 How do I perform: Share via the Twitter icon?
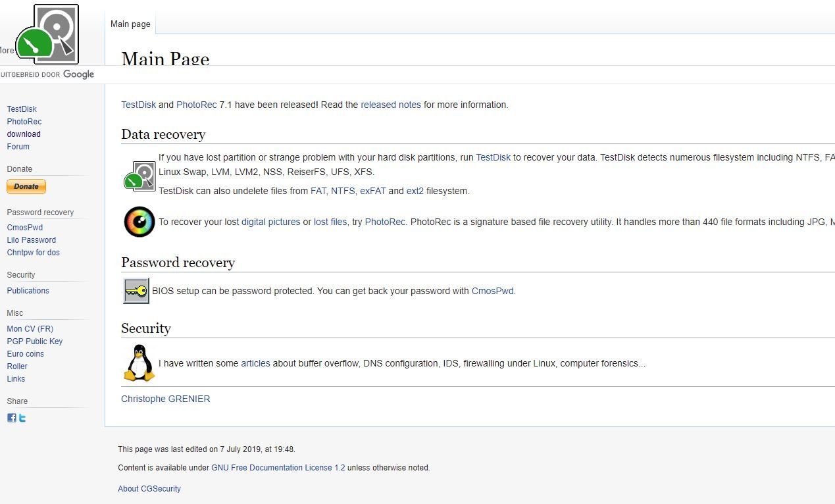22,418
